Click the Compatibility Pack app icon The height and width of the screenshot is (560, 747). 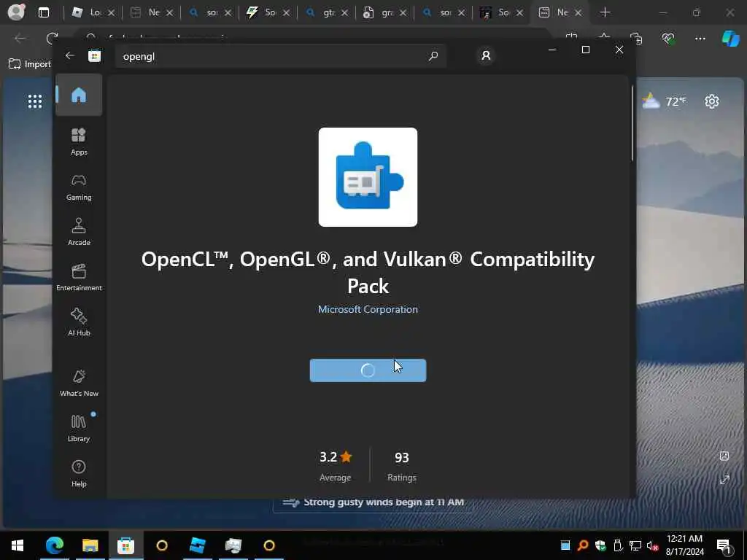(368, 177)
